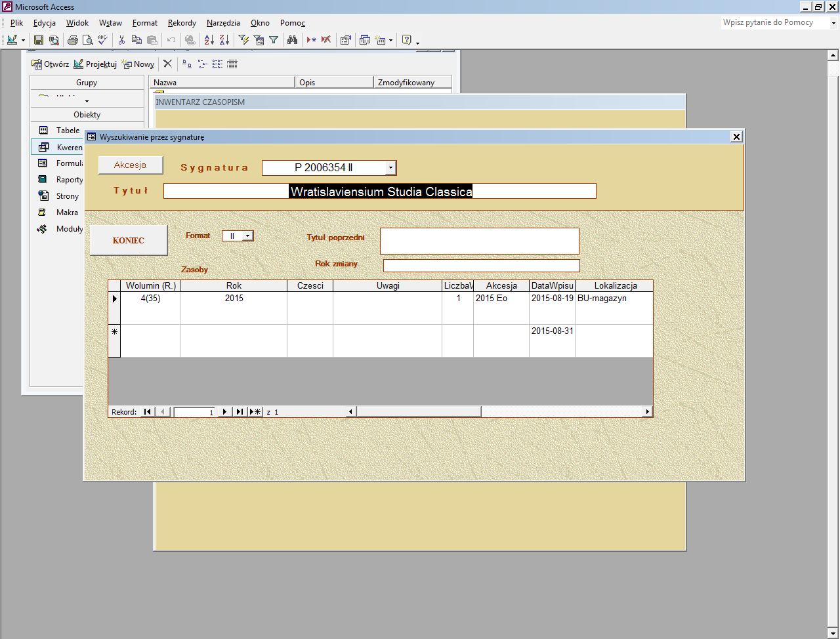This screenshot has height=639, width=840.
Task: Click the Save disk icon
Action: [x=39, y=40]
